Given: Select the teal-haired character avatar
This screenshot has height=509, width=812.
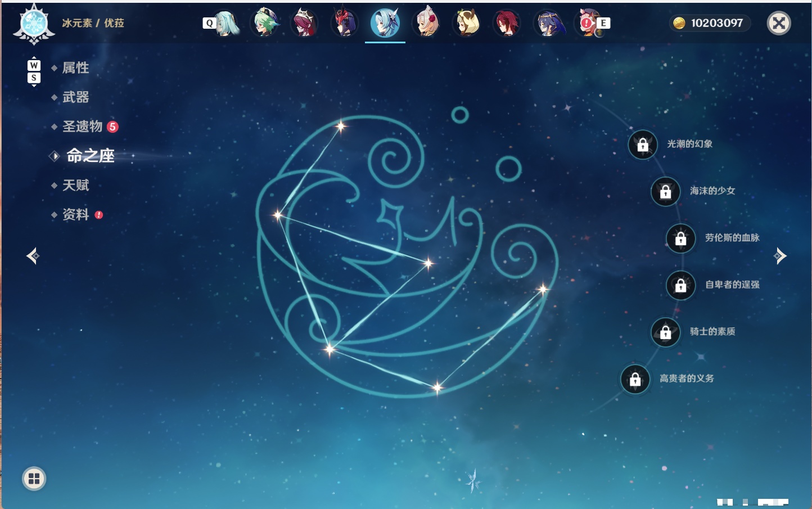Looking at the screenshot, I should coord(226,23).
